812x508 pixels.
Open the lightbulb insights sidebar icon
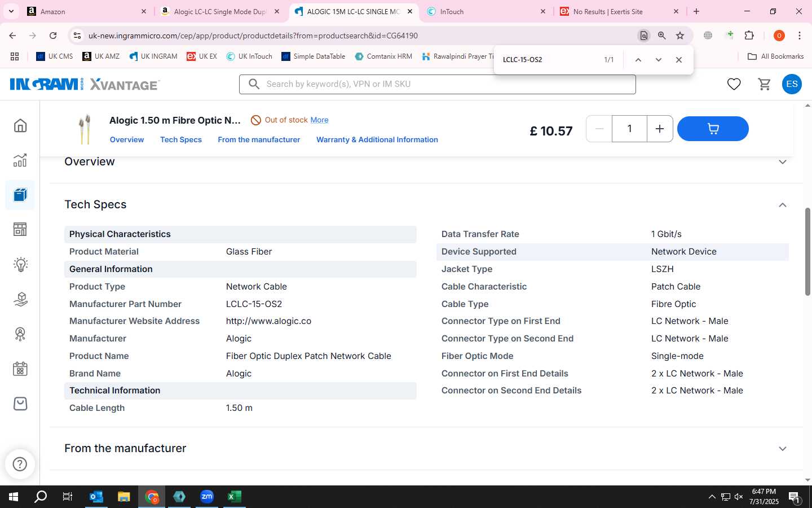click(20, 264)
